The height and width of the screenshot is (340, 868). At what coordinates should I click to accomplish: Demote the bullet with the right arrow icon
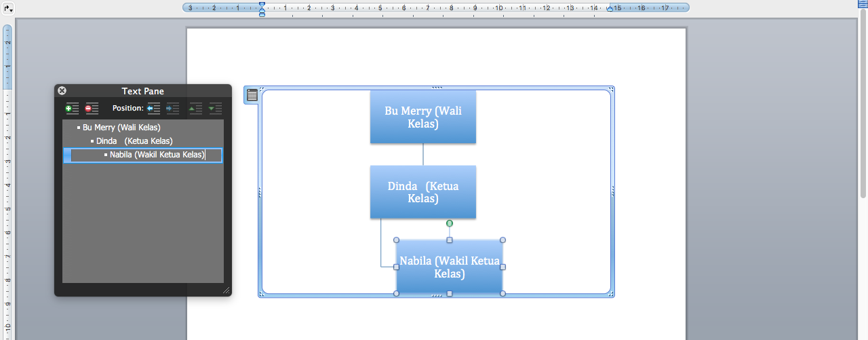click(172, 109)
